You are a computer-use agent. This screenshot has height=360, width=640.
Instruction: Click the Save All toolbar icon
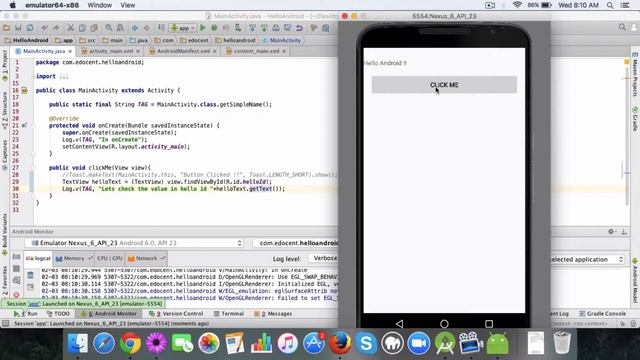pos(18,28)
